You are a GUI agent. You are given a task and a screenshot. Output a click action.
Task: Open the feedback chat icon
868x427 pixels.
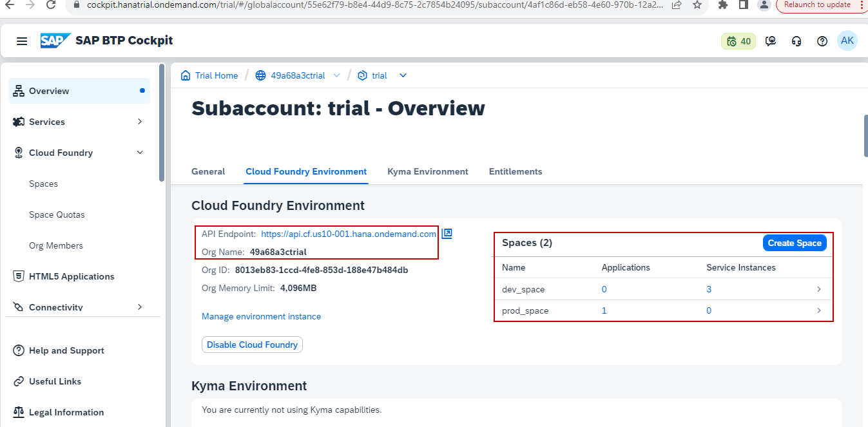tap(771, 41)
